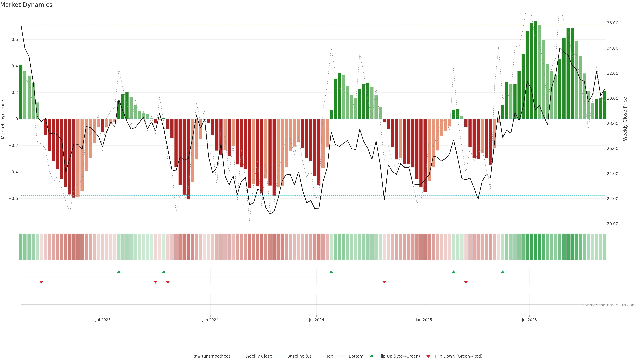Click the Jan 2025 x-axis label

coord(423,320)
